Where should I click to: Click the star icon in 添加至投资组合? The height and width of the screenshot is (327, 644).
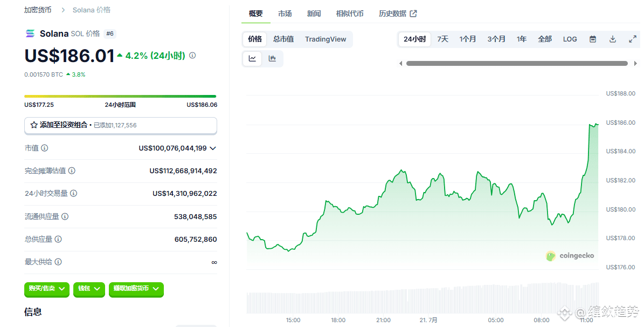[x=34, y=125]
